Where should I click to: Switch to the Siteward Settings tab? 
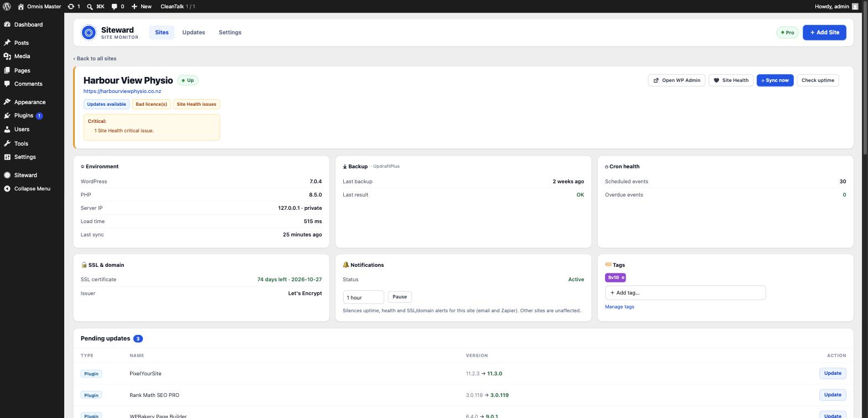(230, 33)
